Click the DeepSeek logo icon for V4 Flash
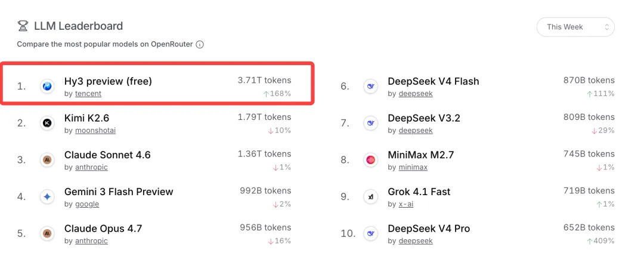644x262 pixels. tap(370, 87)
